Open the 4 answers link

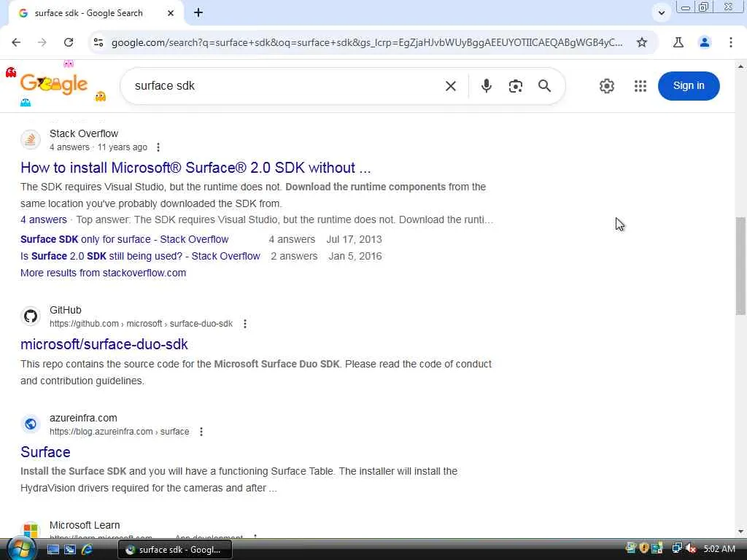click(x=43, y=219)
